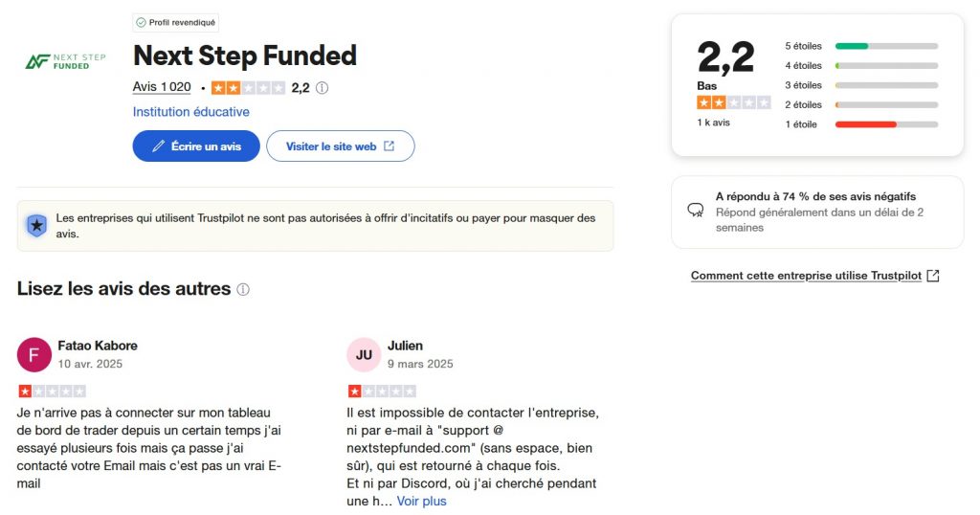Click the speech bubble reply icon
980x515 pixels.
click(696, 211)
